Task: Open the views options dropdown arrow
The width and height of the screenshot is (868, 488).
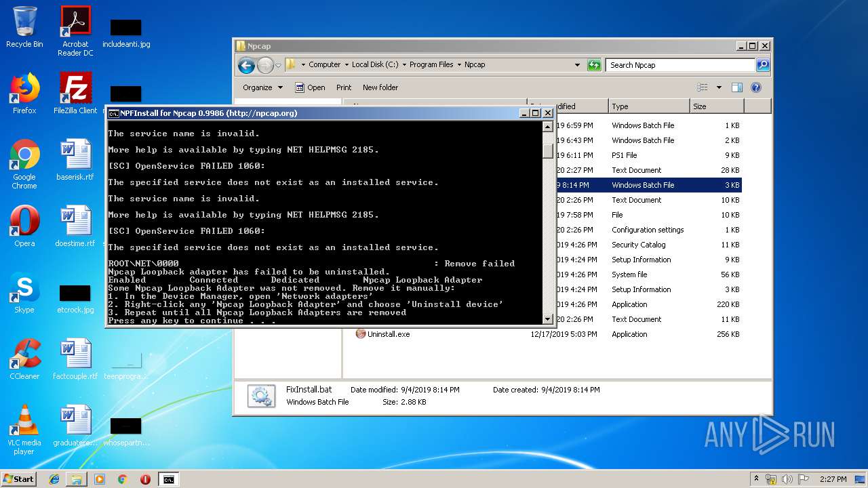Action: (x=719, y=87)
